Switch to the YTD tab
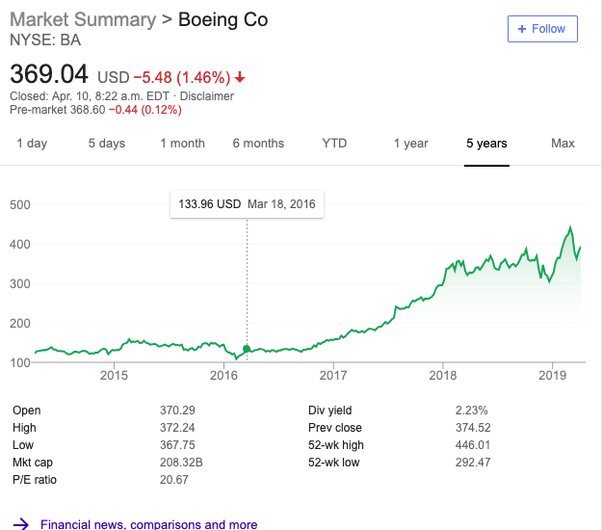Image resolution: width=602 pixels, height=530 pixels. [334, 143]
